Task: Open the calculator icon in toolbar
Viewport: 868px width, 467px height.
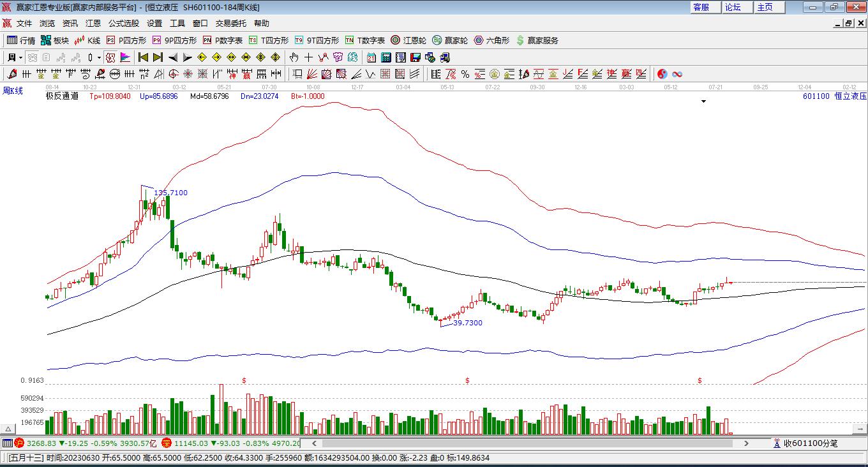Action: pyautogui.click(x=385, y=57)
